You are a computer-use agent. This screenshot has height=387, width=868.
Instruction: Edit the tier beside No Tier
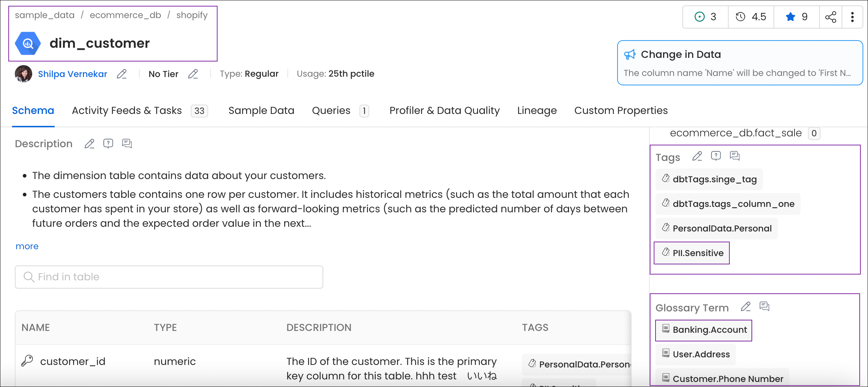pyautogui.click(x=193, y=74)
